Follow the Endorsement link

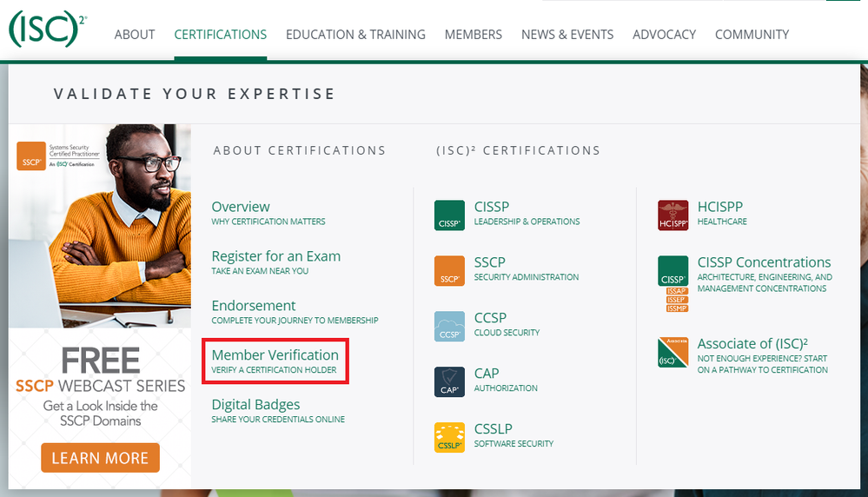pos(254,306)
